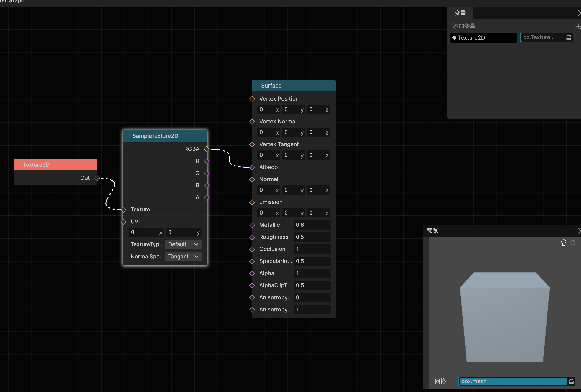Select the Texture2D variable entry
Image resolution: width=581 pixels, height=392 pixels.
point(483,38)
